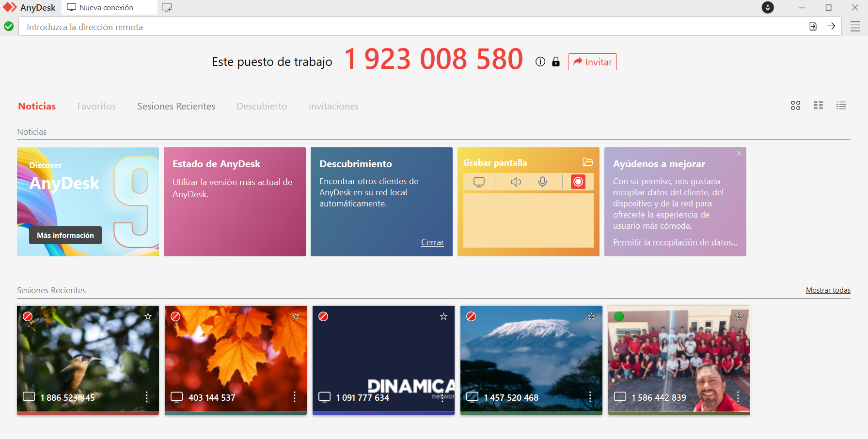
Task: Favorite session 1 886 523 345 with star
Action: [x=148, y=316]
